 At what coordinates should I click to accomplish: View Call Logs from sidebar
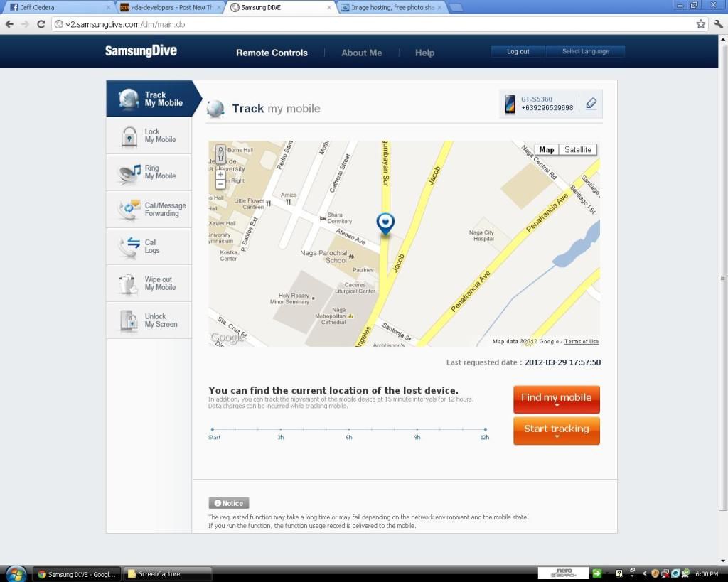(x=149, y=247)
